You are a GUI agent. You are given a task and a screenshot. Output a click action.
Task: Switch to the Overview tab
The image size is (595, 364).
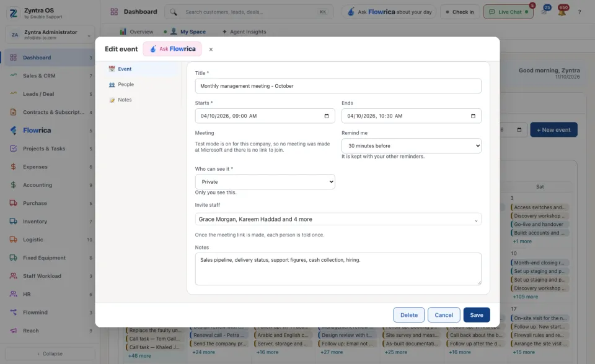pos(136,32)
